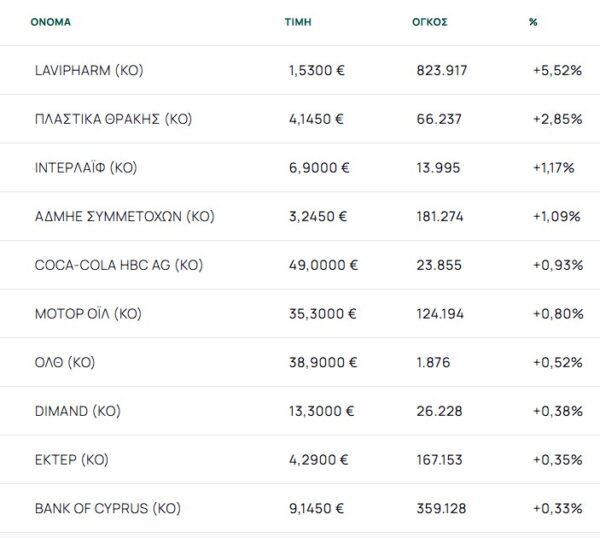This screenshot has height=538, width=600.
Task: Select ΠΛΑΣΤΙΚΑ ΘΡΑΚΗΣ +2,85% change
Action: 557,119
